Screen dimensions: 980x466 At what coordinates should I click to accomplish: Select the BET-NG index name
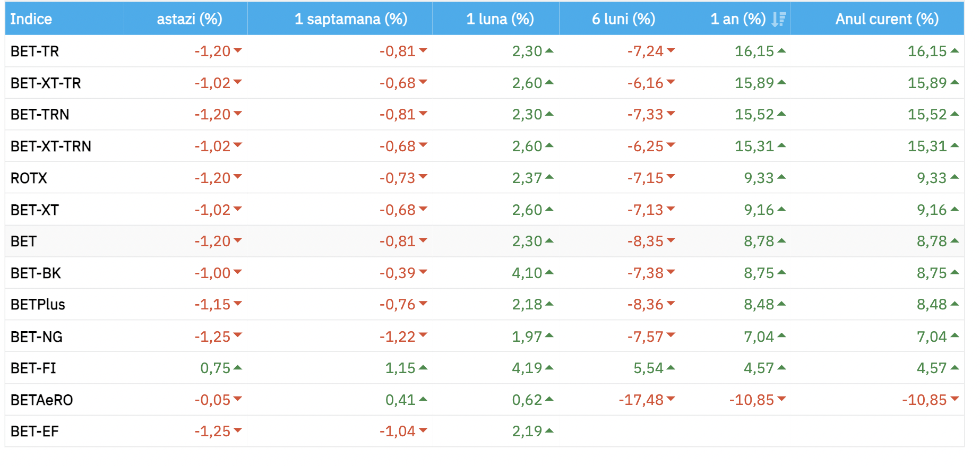37,336
